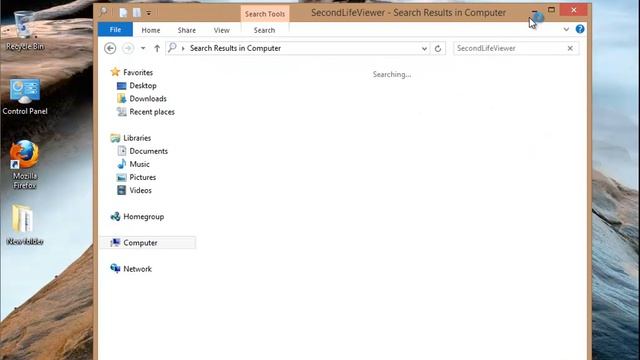Maximize the Explorer window

pos(551,10)
